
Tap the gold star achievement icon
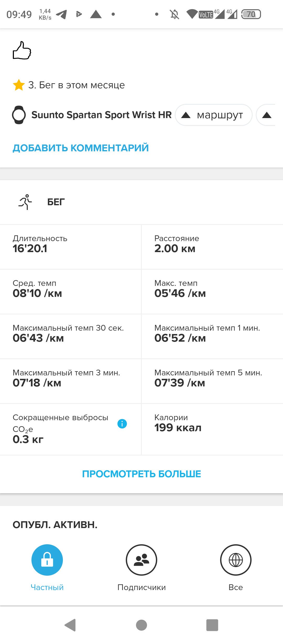[19, 85]
